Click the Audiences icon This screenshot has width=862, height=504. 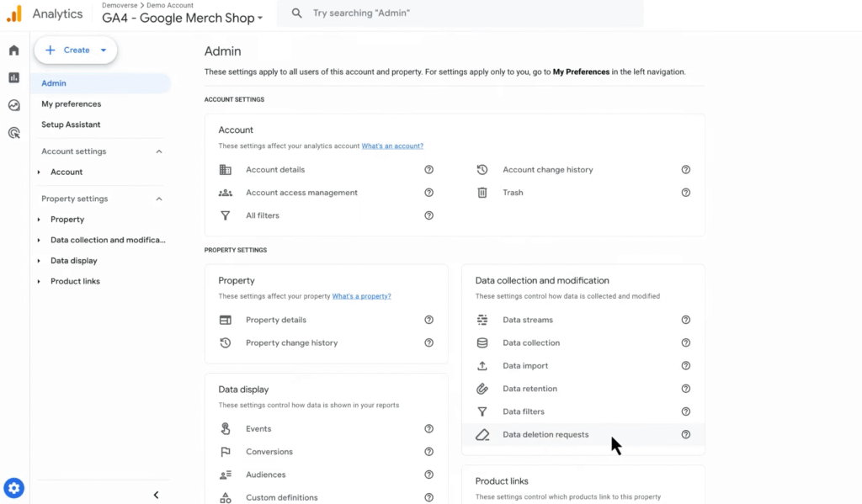coord(226,475)
